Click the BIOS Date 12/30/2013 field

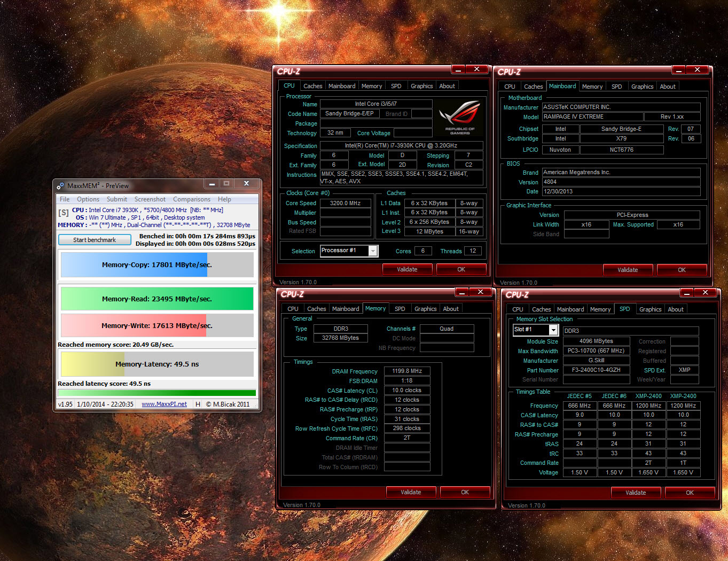coord(621,191)
